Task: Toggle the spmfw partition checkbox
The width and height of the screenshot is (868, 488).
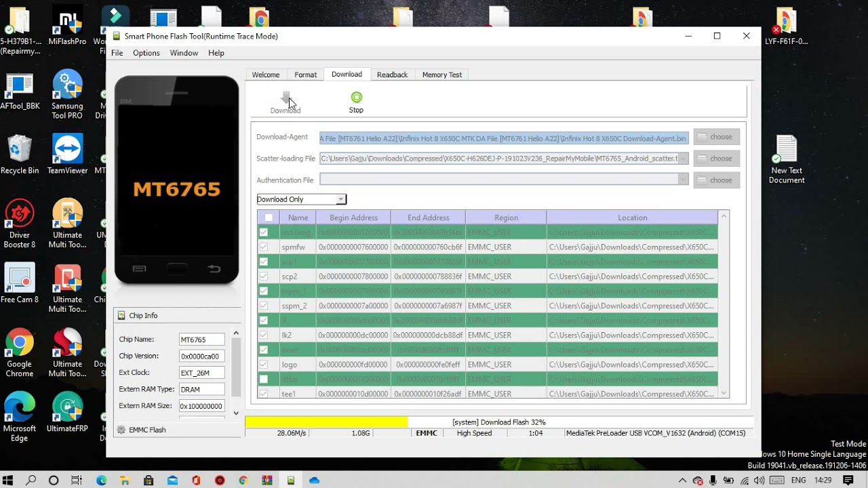Action: 264,247
